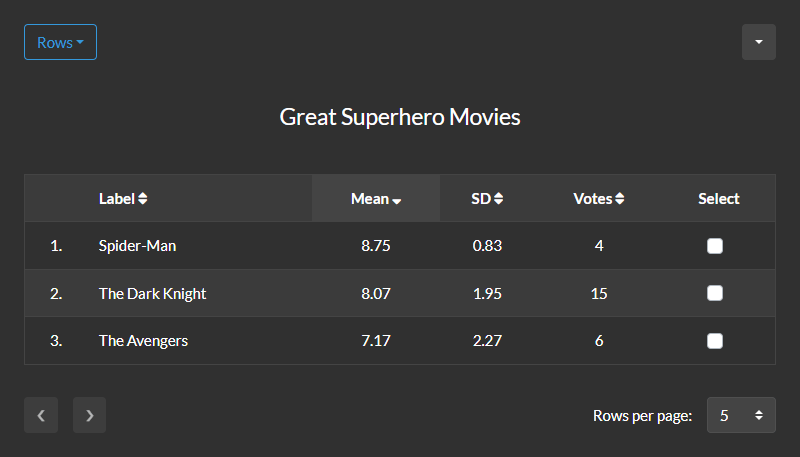Click the Select column header

pos(718,199)
